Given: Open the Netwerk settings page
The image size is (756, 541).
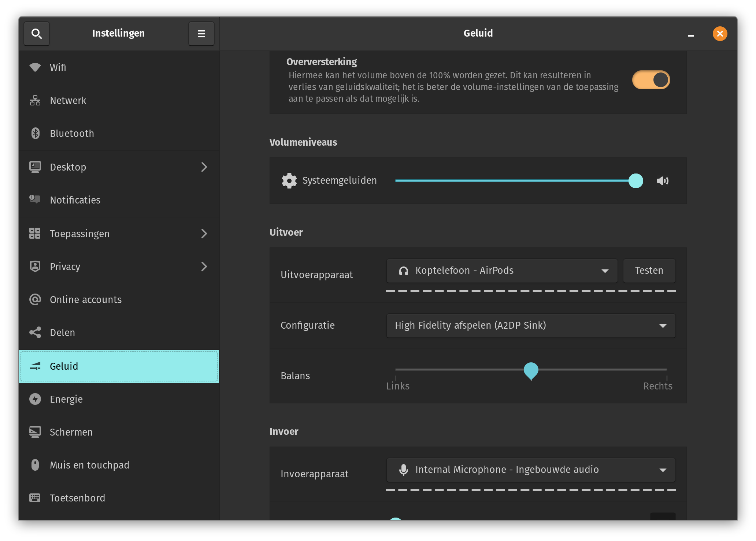Looking at the screenshot, I should (68, 100).
